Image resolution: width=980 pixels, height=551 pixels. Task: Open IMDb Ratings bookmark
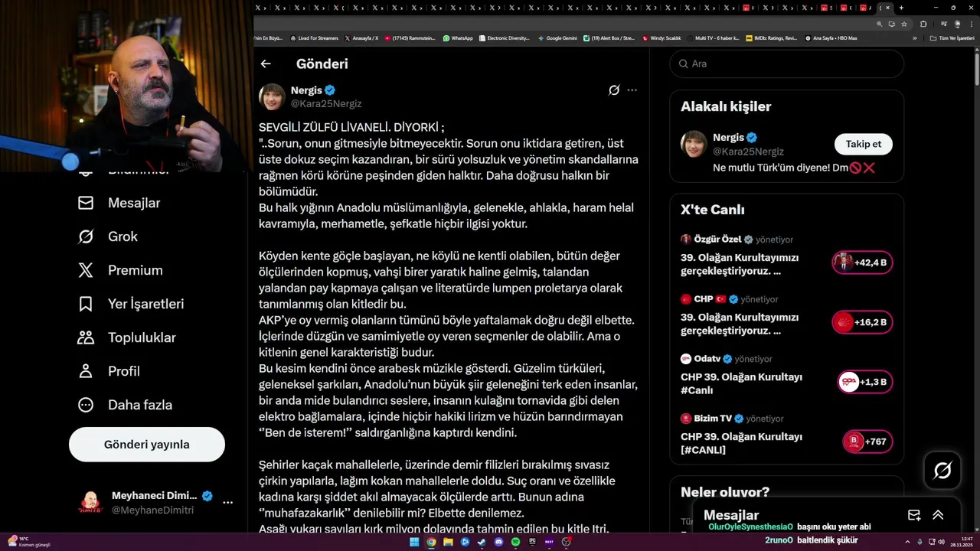click(x=771, y=37)
